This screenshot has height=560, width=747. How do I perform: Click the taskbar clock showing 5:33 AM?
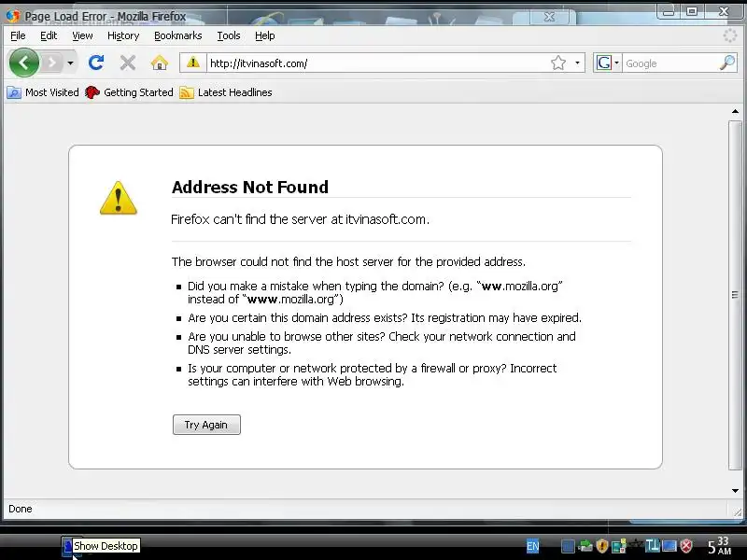719,546
